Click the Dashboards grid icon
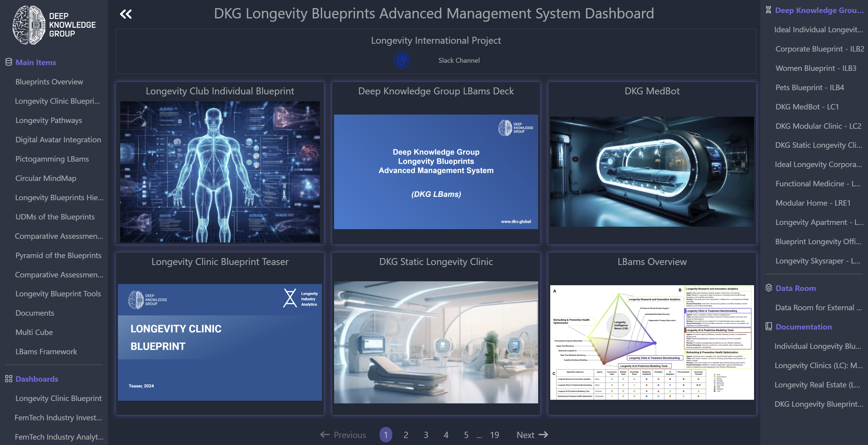The width and height of the screenshot is (868, 445). 9,379
